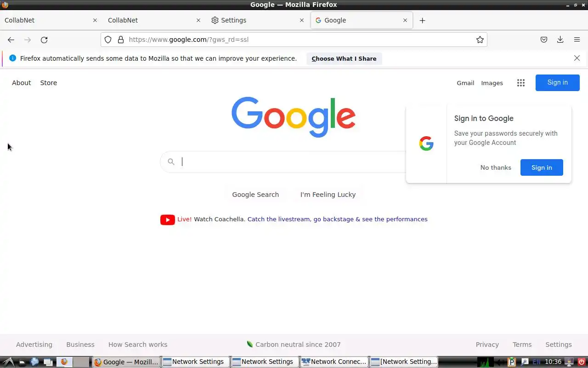Open the CPU usage monitor in the tray

coord(485,362)
